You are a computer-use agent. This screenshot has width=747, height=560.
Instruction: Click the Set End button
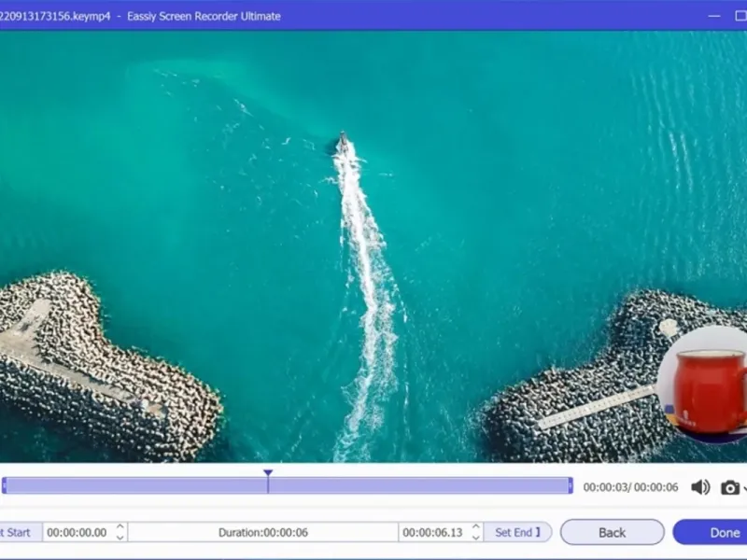517,533
